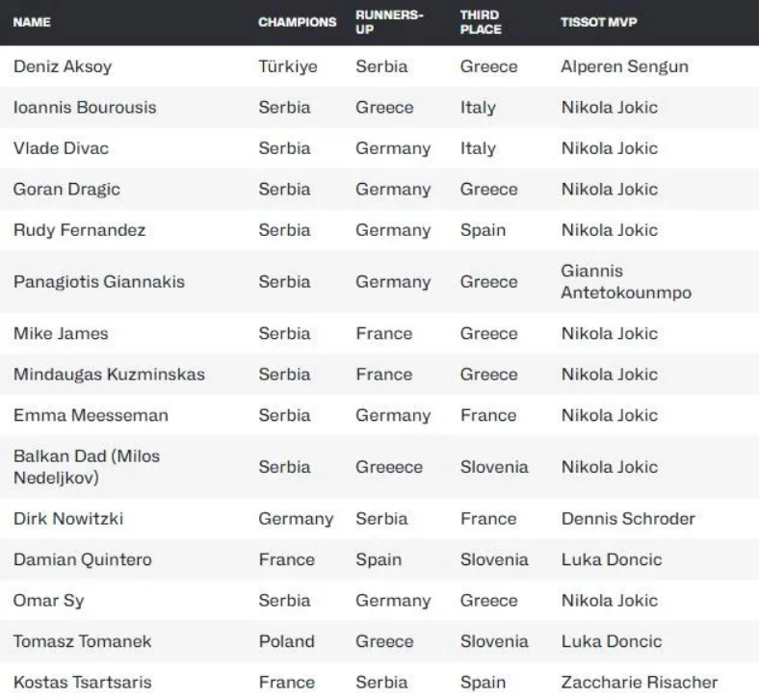Select the misspelled Greeece runners-up cell
The width and height of the screenshot is (759, 700).
[389, 467]
